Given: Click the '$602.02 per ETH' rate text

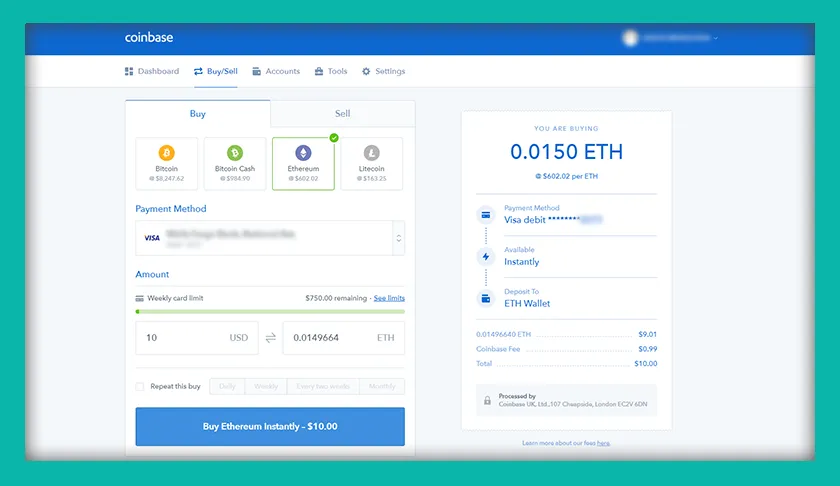Looking at the screenshot, I should click(x=566, y=176).
